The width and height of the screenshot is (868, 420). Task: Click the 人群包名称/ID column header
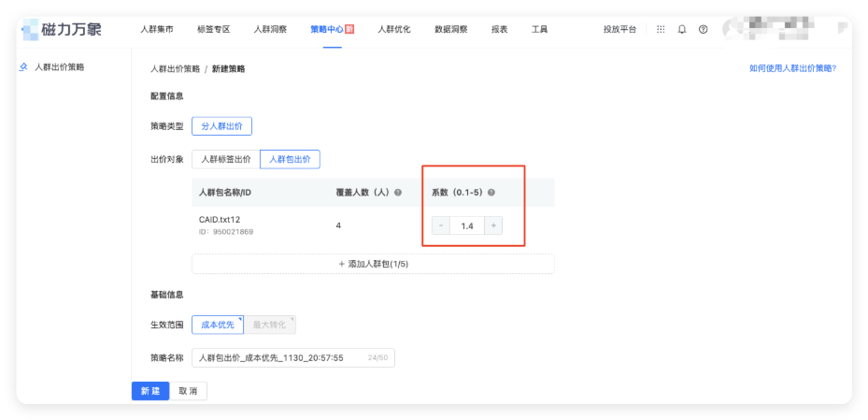(x=225, y=193)
